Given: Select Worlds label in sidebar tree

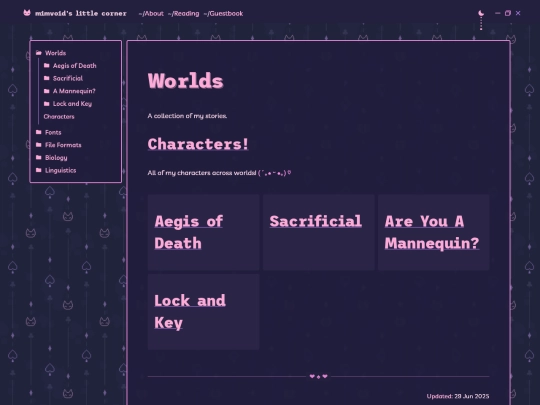Looking at the screenshot, I should click(55, 53).
